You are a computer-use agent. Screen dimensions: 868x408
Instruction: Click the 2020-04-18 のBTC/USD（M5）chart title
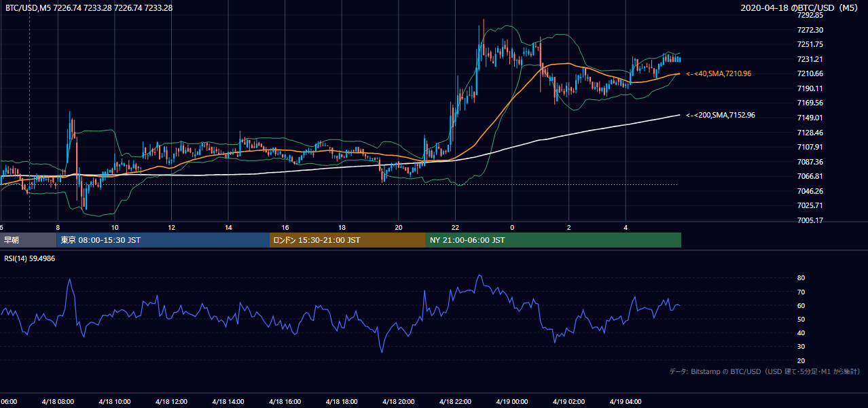tap(801, 7)
